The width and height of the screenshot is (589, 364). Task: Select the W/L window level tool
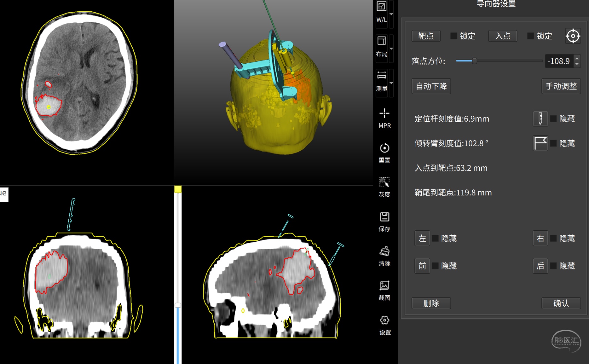[x=382, y=12]
